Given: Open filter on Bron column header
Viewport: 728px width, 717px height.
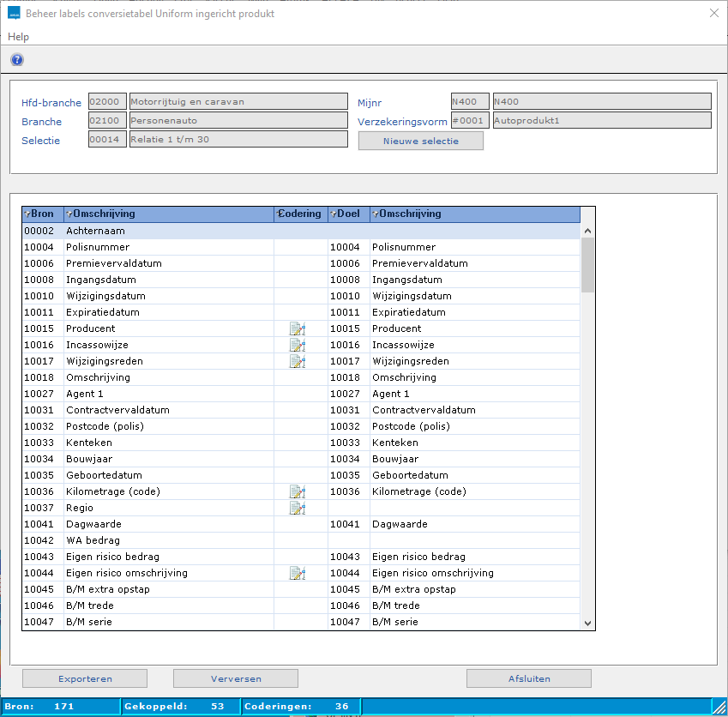Looking at the screenshot, I should [x=27, y=214].
